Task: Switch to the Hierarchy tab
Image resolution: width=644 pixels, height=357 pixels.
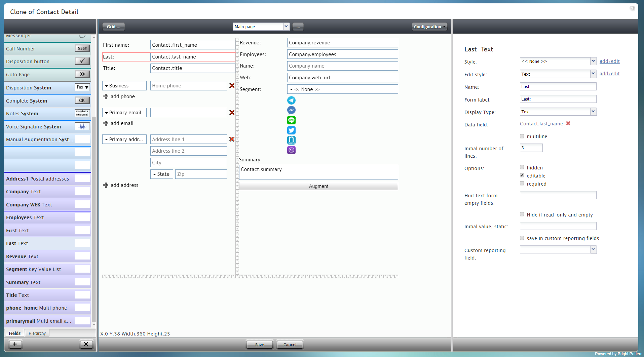Action: pos(37,333)
